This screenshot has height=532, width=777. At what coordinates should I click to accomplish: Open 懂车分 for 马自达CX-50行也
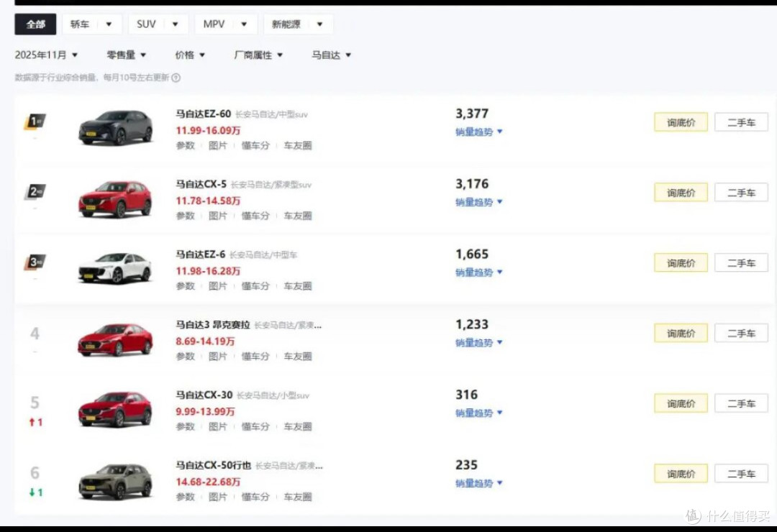pos(255,497)
